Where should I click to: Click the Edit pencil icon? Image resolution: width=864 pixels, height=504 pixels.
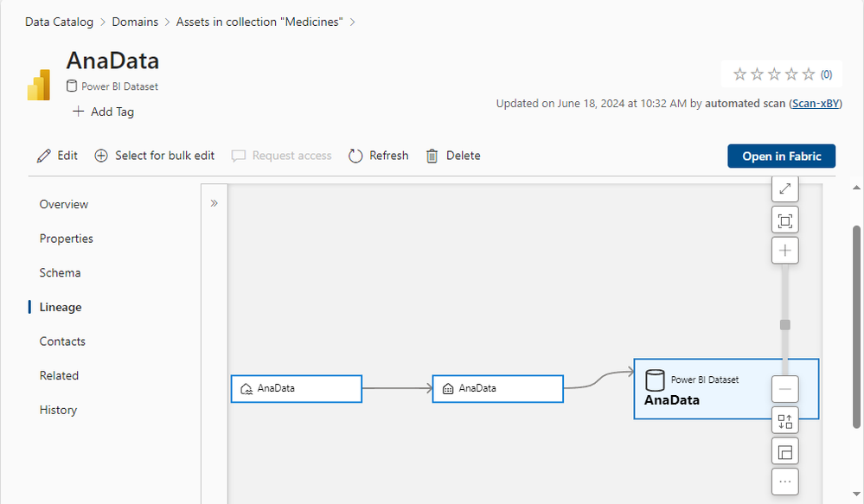43,156
